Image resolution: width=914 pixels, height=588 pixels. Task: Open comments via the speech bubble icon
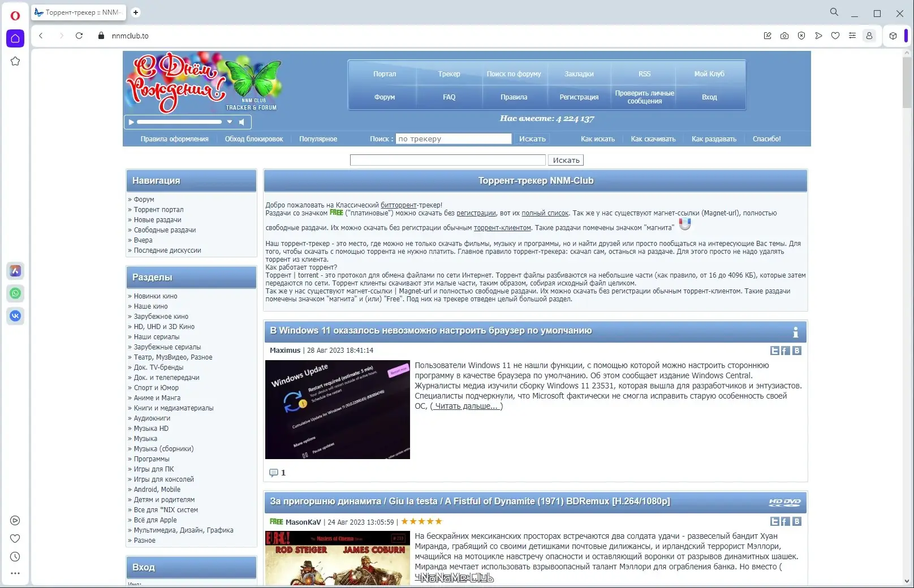coord(274,473)
